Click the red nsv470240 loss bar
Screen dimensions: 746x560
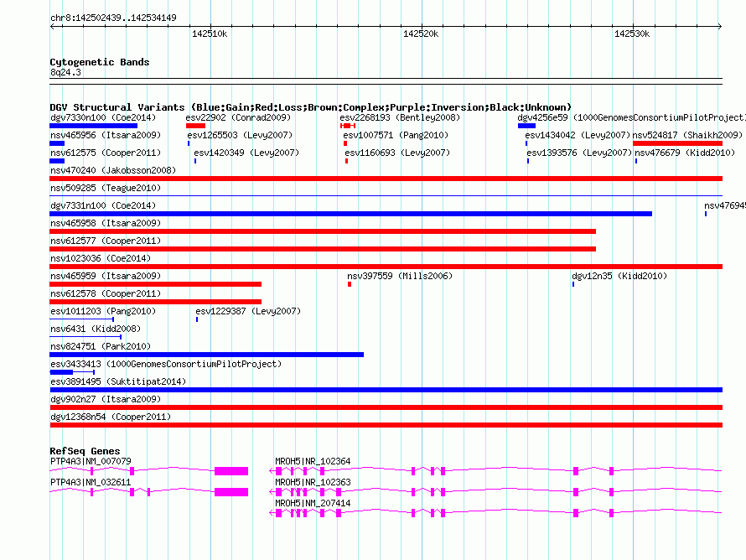coord(386,179)
